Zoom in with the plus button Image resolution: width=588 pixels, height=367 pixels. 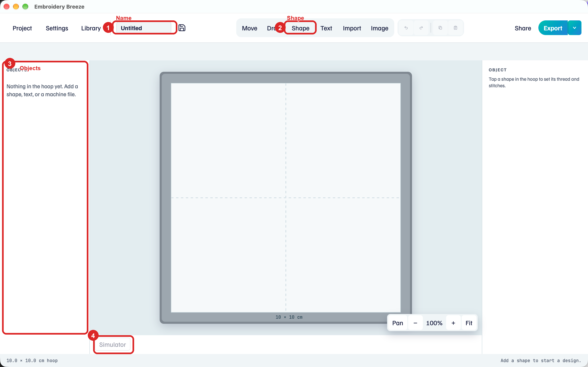coord(453,323)
